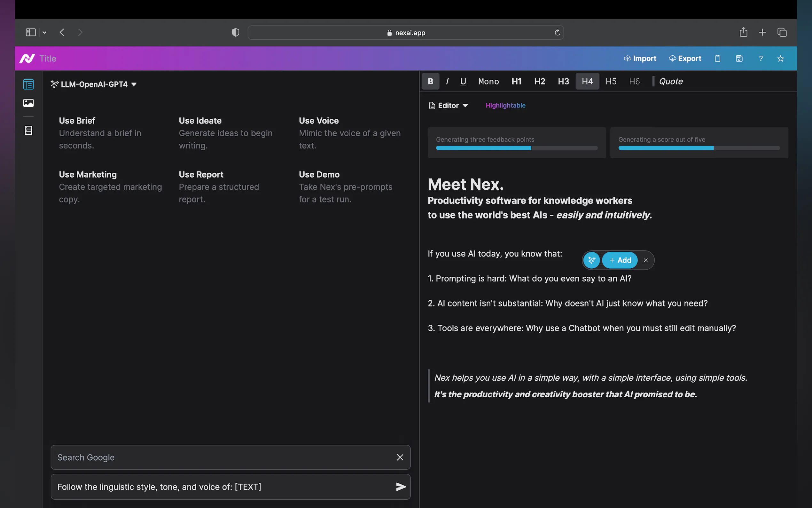Select the text panel icon in sidebar
The image size is (812, 508).
coord(28,84)
